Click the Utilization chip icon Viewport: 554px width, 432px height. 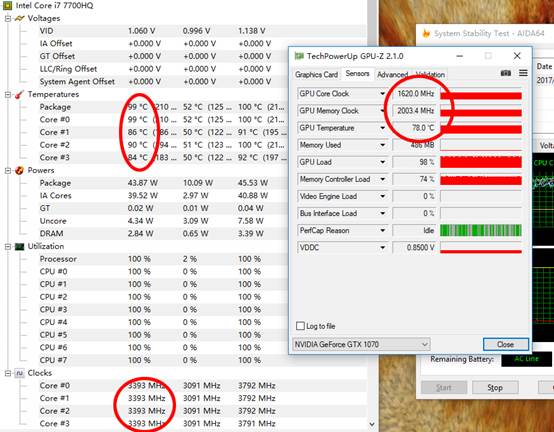coord(19,246)
